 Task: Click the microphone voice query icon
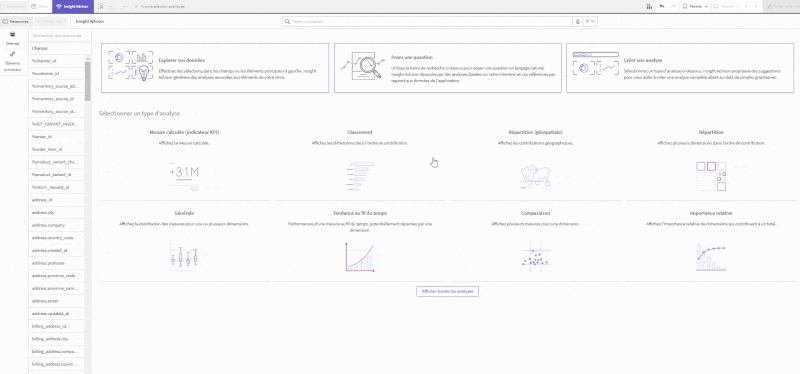pyautogui.click(x=578, y=22)
